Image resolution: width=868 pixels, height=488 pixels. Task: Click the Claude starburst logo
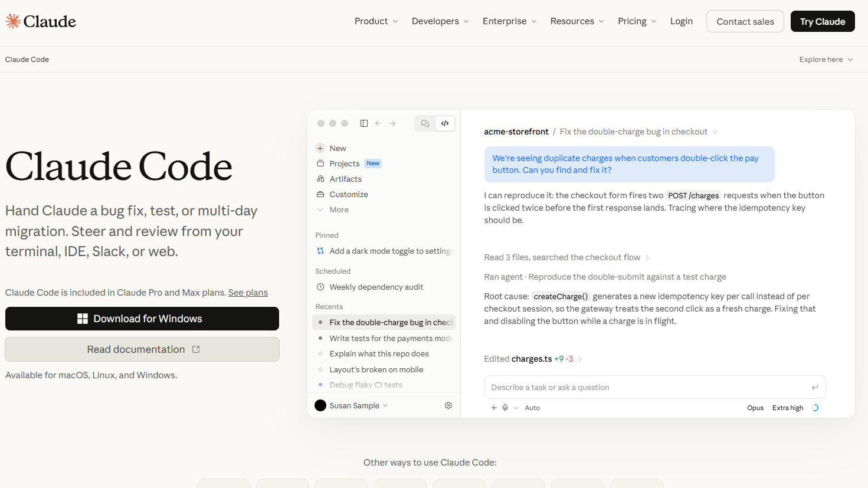13,21
